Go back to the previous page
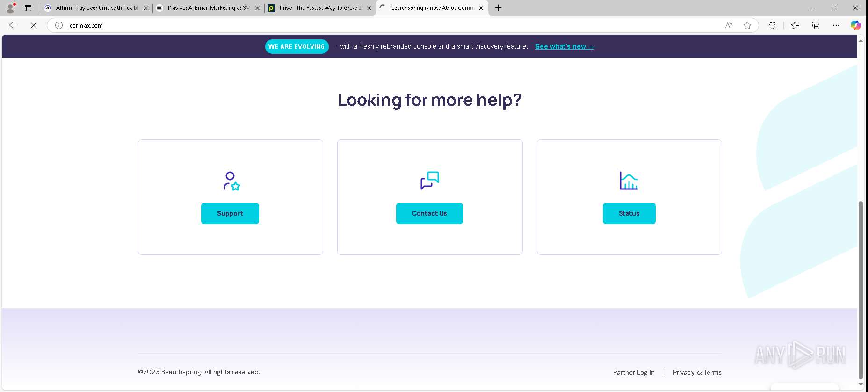The width and height of the screenshot is (868, 392). pyautogui.click(x=13, y=25)
